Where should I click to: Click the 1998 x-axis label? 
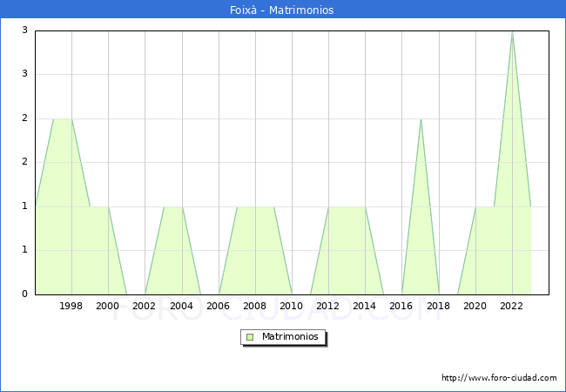click(x=71, y=306)
